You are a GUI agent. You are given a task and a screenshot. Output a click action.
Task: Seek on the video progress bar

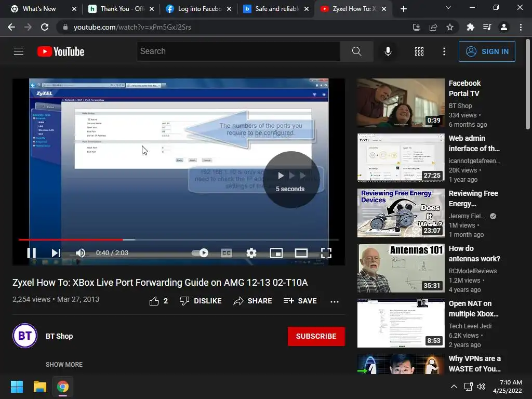[179, 240]
